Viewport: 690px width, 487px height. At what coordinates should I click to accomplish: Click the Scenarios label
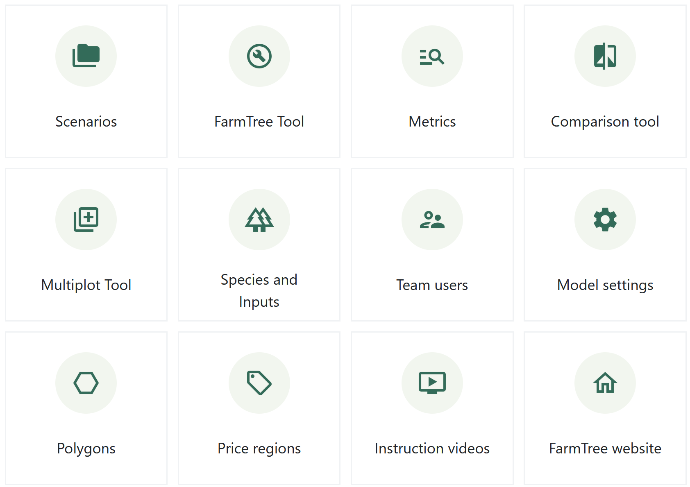click(86, 122)
